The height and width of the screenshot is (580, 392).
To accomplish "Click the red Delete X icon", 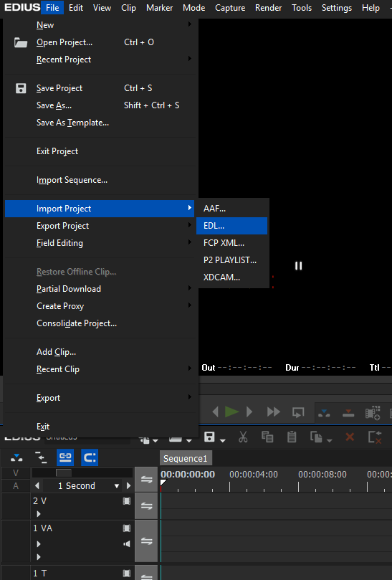I will click(x=350, y=437).
